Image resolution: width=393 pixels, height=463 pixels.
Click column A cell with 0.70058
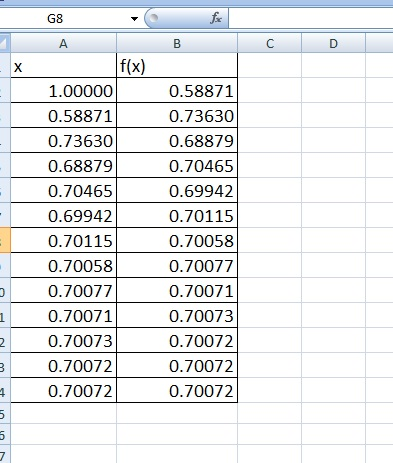64,265
